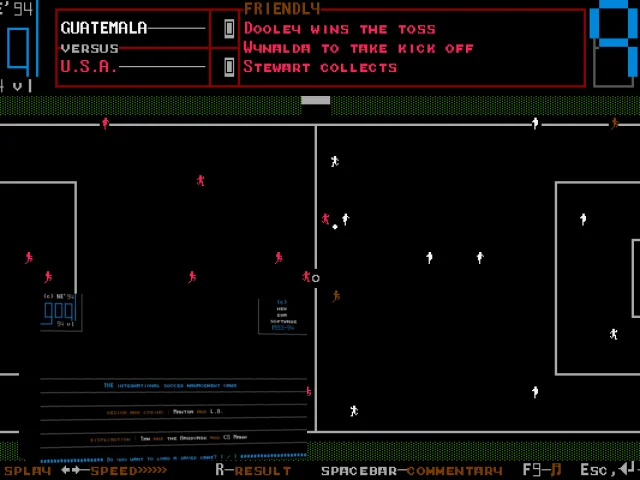Click 'Wynalda to take kick off' line
This screenshot has height=480, width=640.
click(x=358, y=48)
